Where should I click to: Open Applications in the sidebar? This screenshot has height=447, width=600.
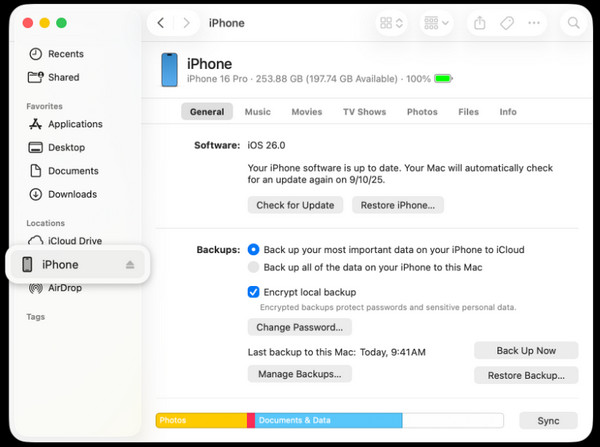click(x=66, y=124)
